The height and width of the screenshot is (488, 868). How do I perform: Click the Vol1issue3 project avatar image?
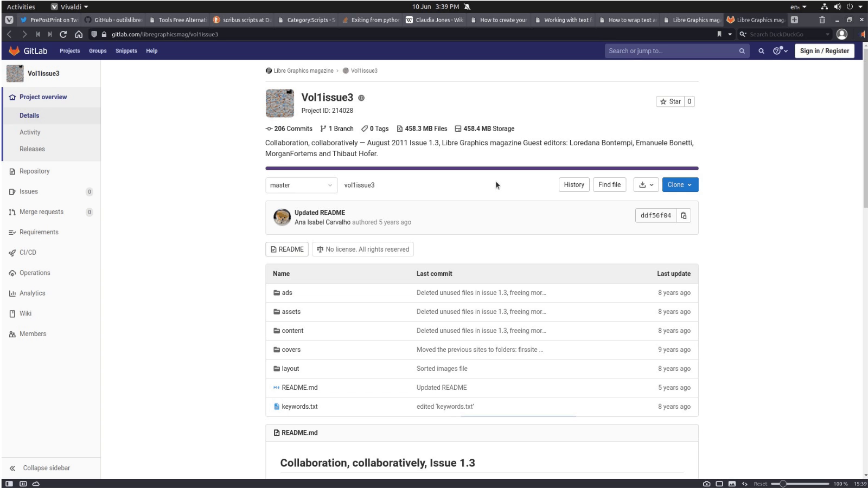point(279,103)
